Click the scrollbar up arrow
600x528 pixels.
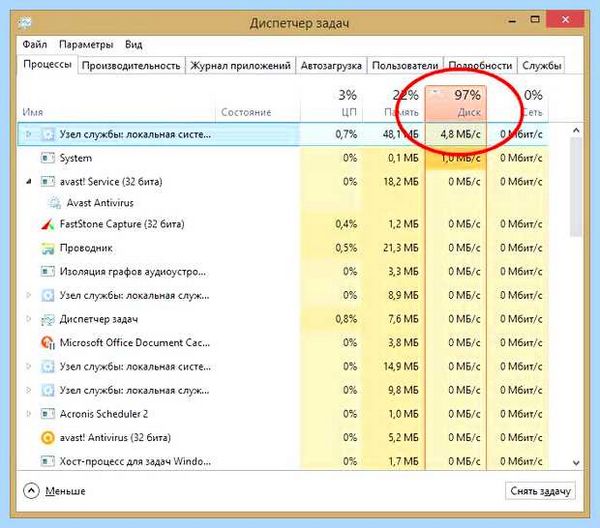pos(576,130)
